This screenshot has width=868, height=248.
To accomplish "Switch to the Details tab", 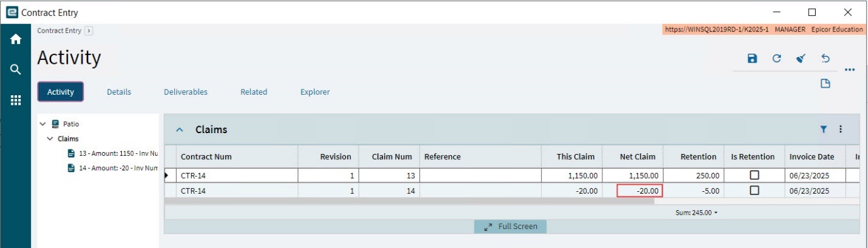I will pyautogui.click(x=119, y=92).
